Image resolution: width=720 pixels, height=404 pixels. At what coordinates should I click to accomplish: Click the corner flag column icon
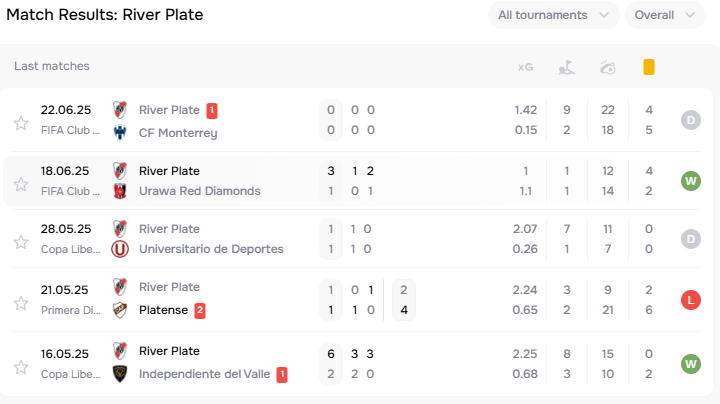tap(567, 67)
